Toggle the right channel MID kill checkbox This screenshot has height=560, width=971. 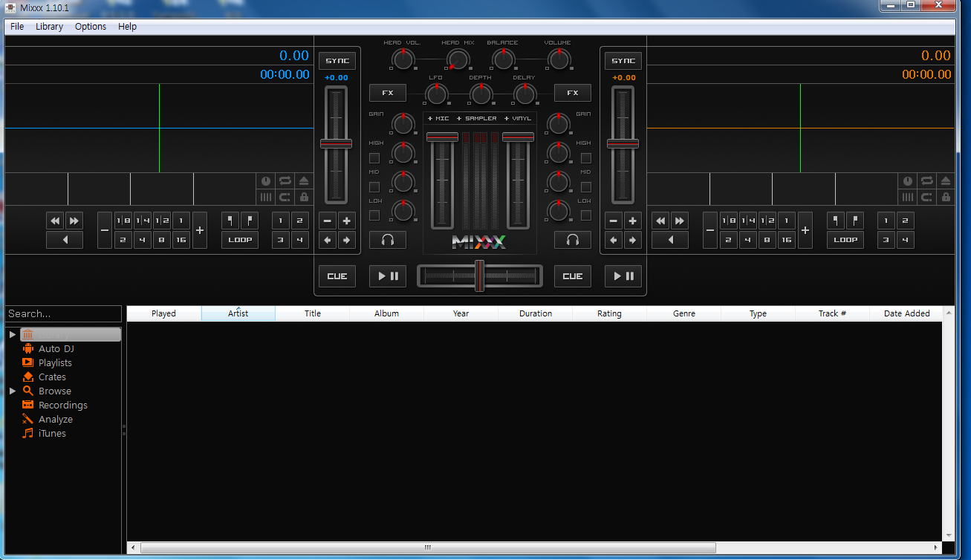(x=586, y=187)
